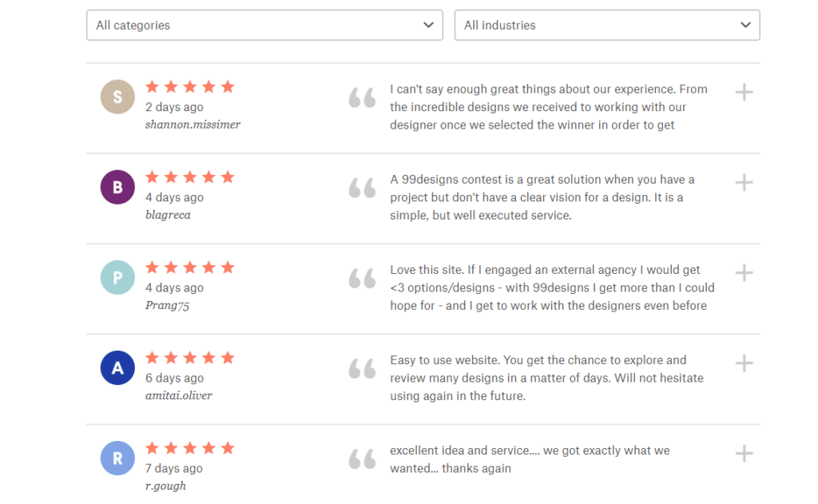Expand blagreca's review using plus icon

click(x=744, y=183)
